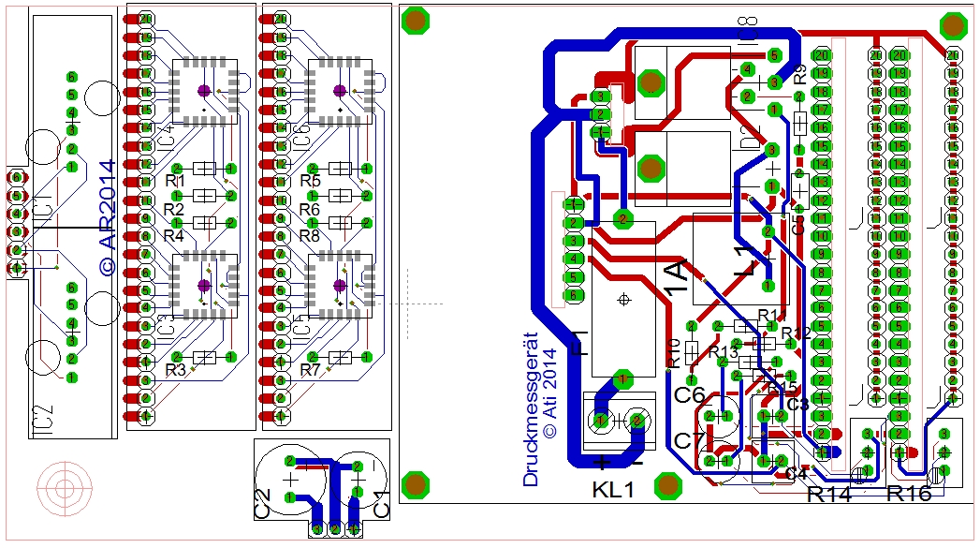Select the R14 trimmer label
980x548 pixels.
(x=830, y=494)
